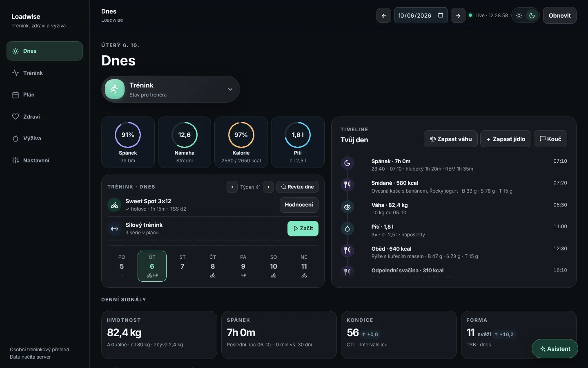Open Dnes in the sidebar
Viewport: 588px width, 368px height.
coord(45,51)
